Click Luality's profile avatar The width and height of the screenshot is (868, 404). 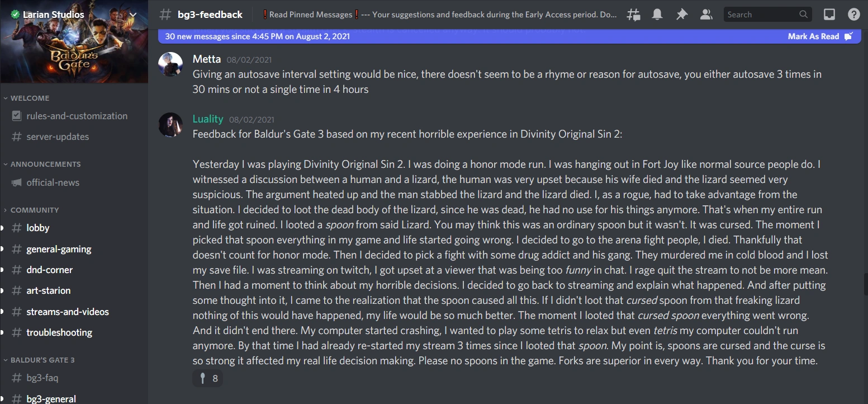(x=170, y=124)
